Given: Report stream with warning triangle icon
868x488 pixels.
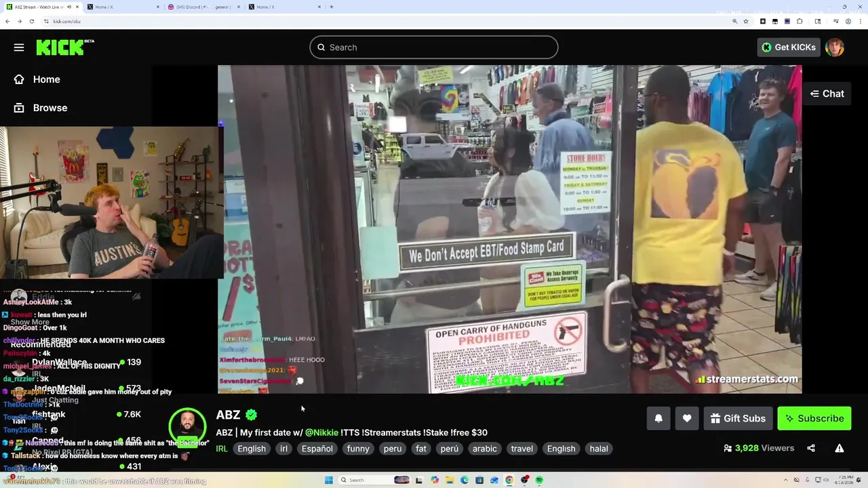Looking at the screenshot, I should click(x=840, y=448).
